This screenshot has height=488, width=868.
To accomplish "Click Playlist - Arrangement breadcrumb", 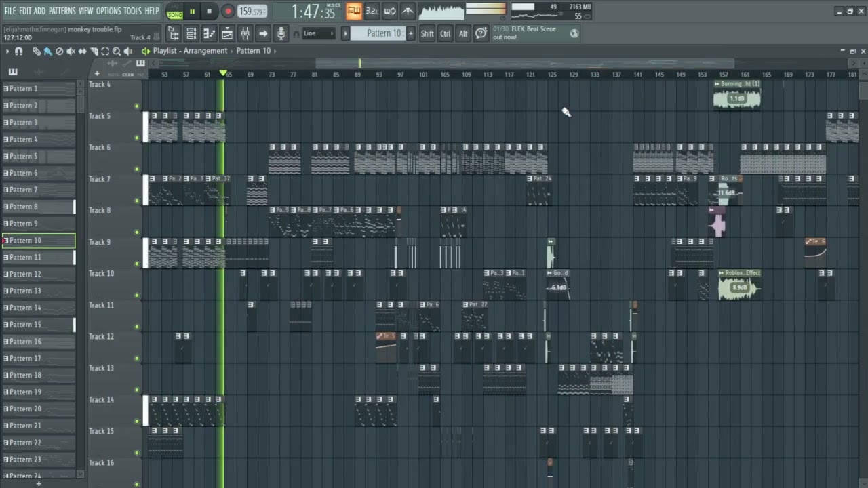I will [190, 51].
